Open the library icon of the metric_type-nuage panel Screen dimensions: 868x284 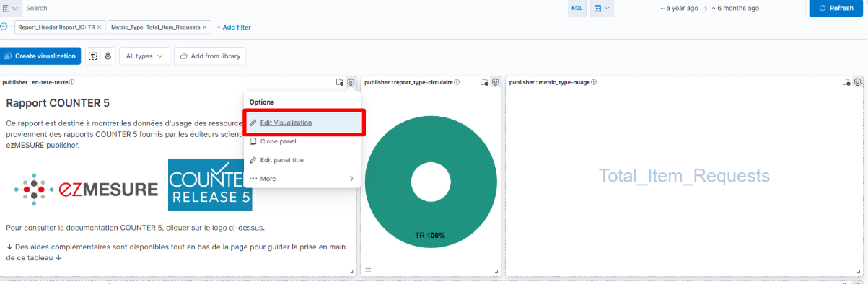[847, 82]
